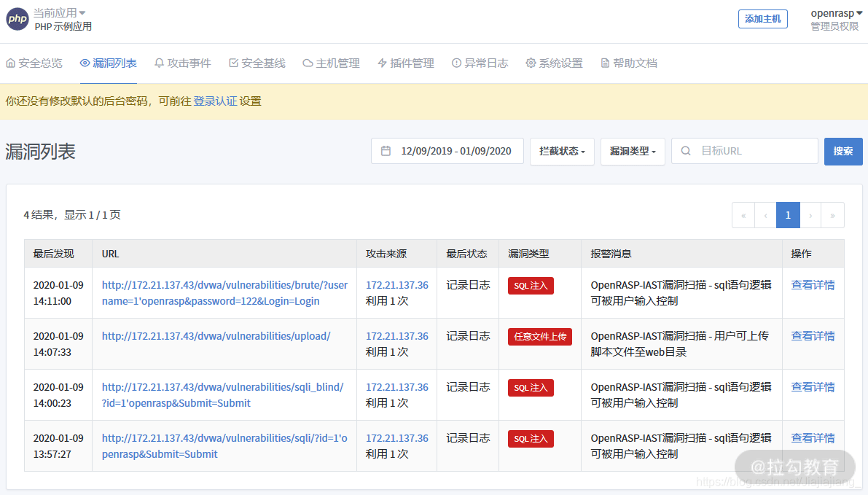Click attack source 172.21.137.36 in the 14:11:00 row

coord(397,285)
